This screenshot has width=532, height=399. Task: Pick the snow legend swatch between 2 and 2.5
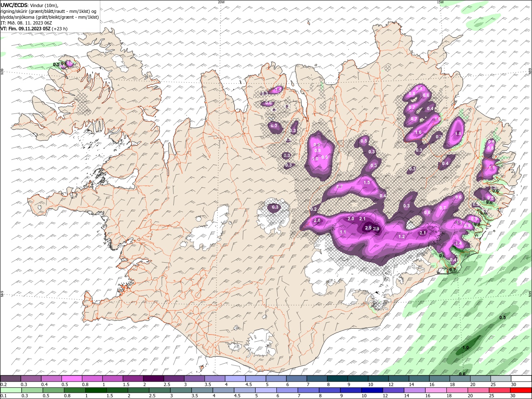click(x=153, y=379)
